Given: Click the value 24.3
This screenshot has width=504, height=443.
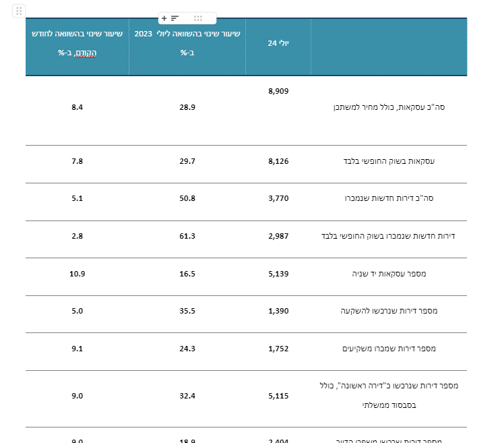Looking at the screenshot, I should [x=187, y=349].
